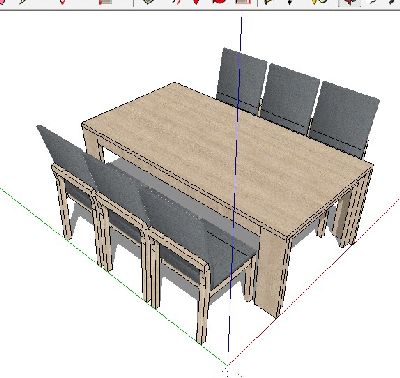Select the middle backrest of rear chairs
The width and height of the screenshot is (400, 378).
tap(289, 99)
